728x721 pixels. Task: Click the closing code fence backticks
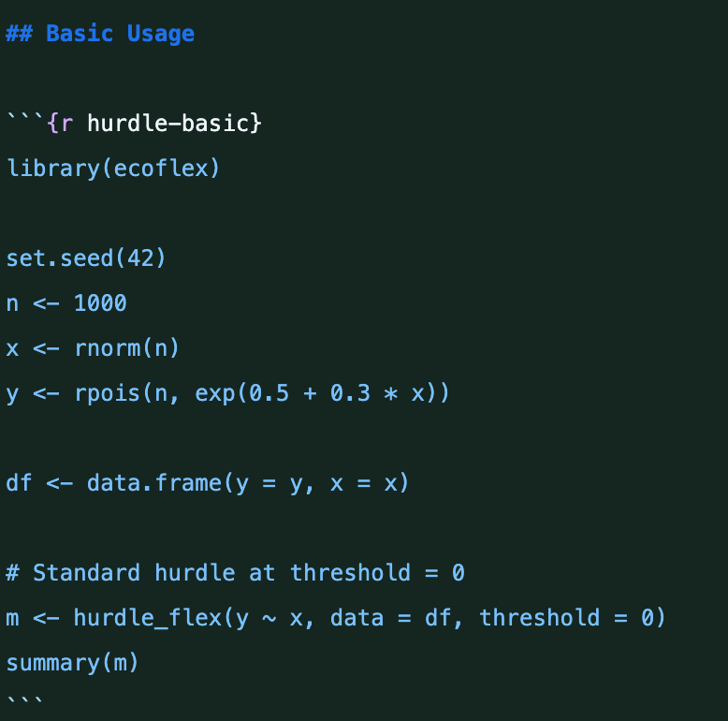(x=24, y=700)
